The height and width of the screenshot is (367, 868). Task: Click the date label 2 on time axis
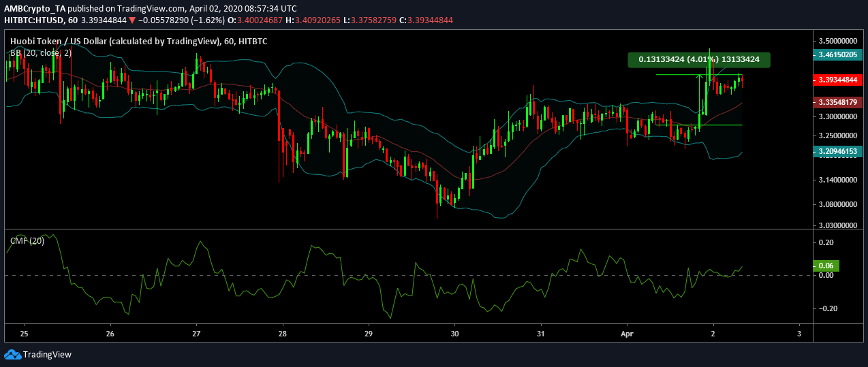point(713,334)
